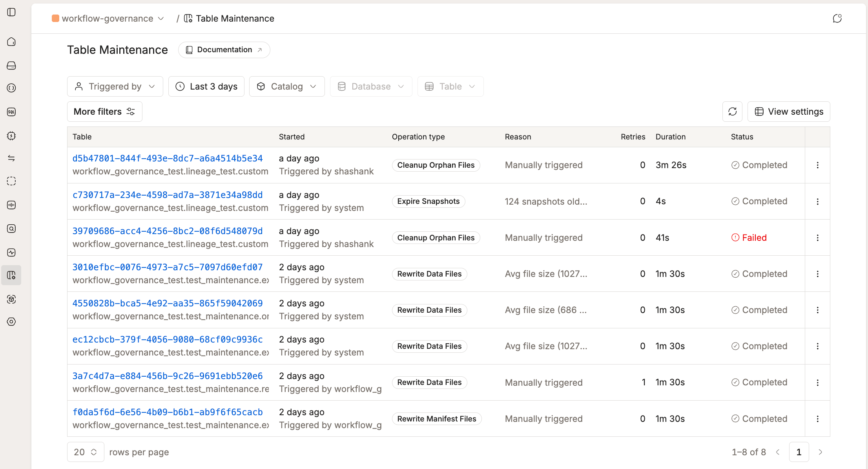Image resolution: width=868 pixels, height=469 pixels.
Task: Open More filters
Action: [104, 112]
